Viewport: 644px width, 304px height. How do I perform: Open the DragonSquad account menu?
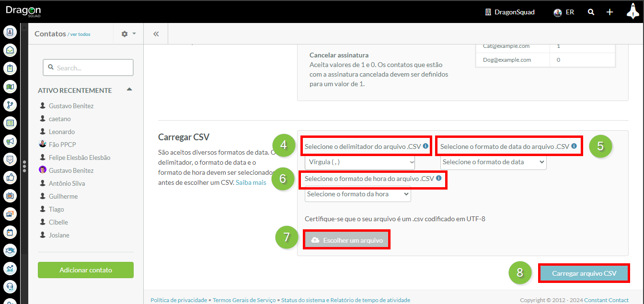tap(510, 12)
